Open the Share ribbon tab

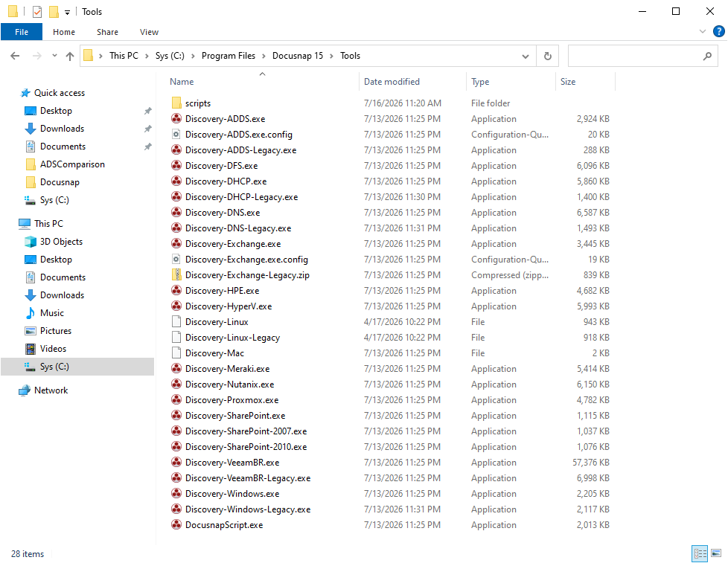(107, 32)
